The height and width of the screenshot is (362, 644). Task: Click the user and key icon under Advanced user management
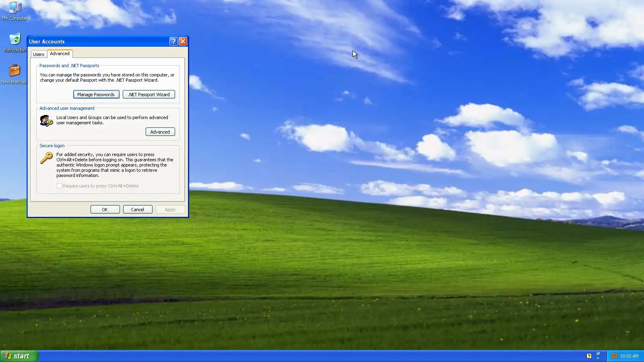pyautogui.click(x=46, y=120)
